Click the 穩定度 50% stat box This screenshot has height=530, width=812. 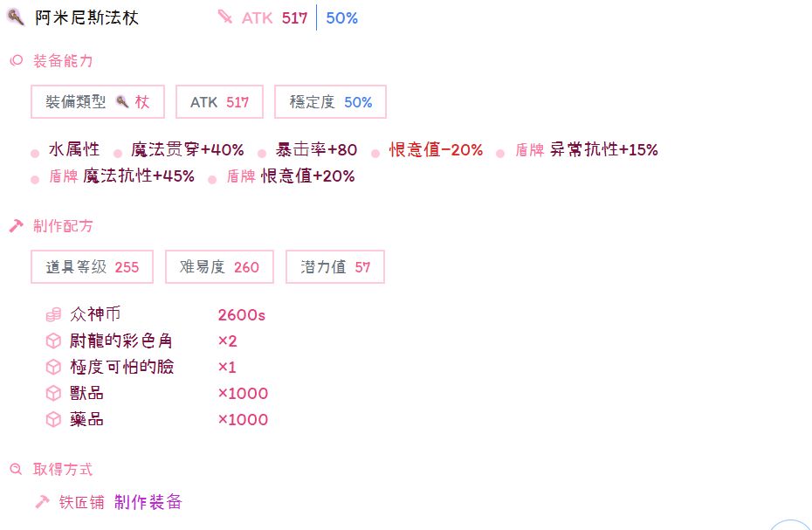tap(330, 102)
